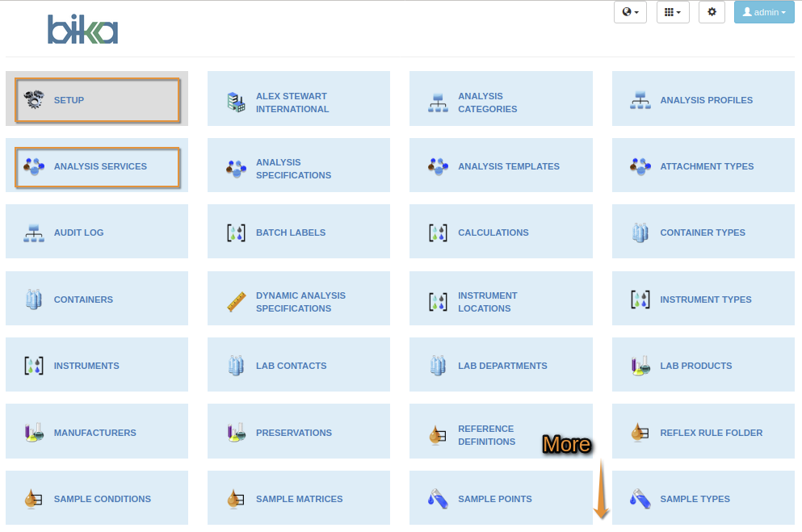Click the Analysis Categories hierarchy icon

pos(438,103)
